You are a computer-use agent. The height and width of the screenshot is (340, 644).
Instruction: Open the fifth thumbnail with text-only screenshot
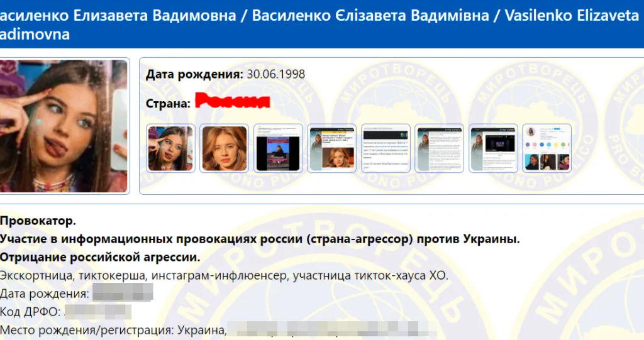(x=386, y=148)
